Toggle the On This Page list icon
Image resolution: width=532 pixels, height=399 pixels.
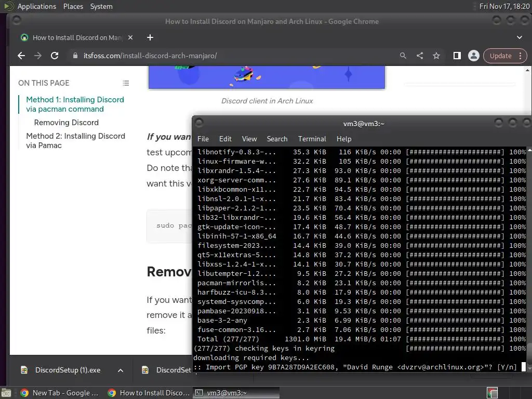click(126, 83)
